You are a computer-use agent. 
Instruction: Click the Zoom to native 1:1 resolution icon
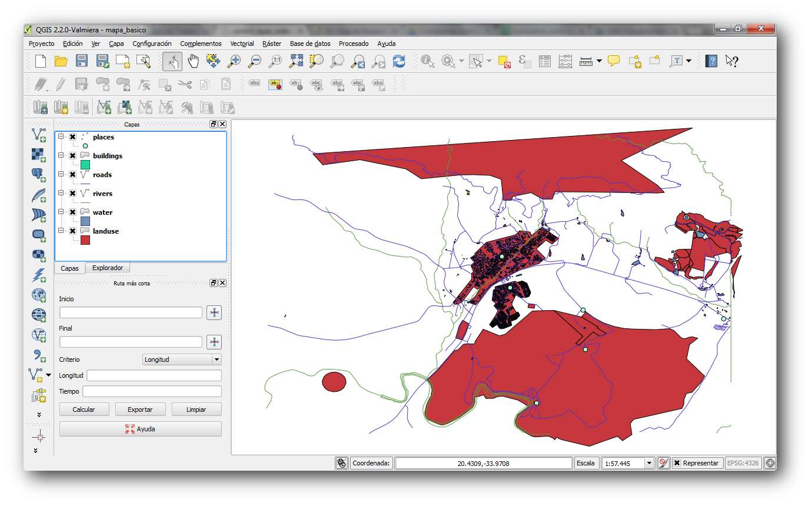[275, 61]
